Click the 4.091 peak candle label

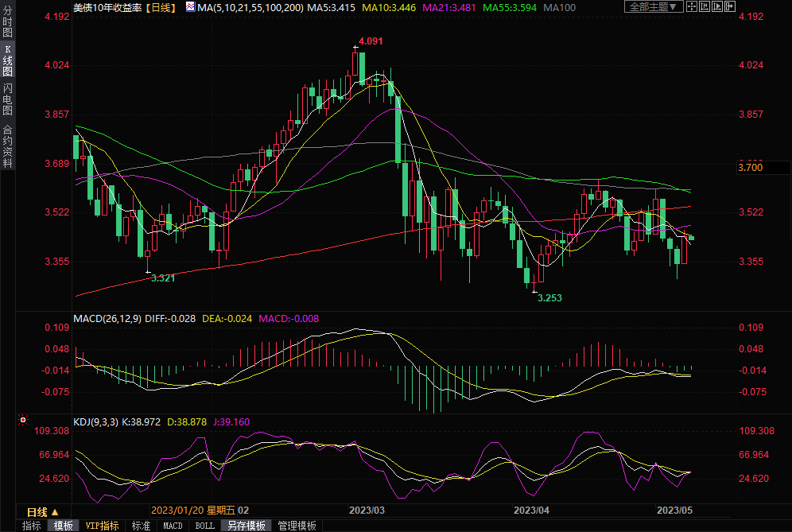click(371, 41)
